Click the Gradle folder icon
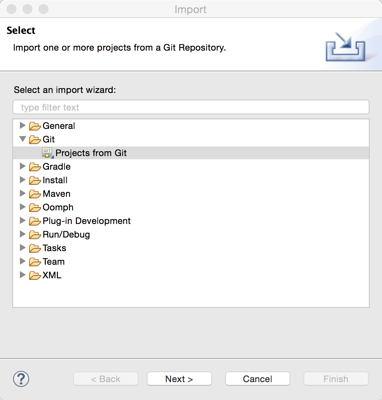This screenshot has height=400, width=382. 35,167
